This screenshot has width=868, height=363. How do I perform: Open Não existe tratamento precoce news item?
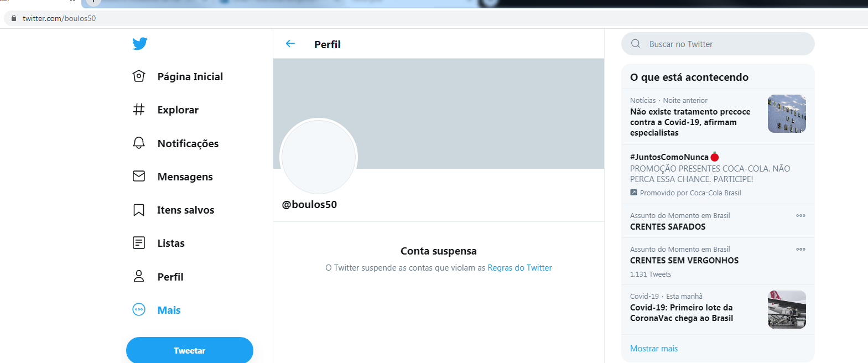tap(718, 117)
